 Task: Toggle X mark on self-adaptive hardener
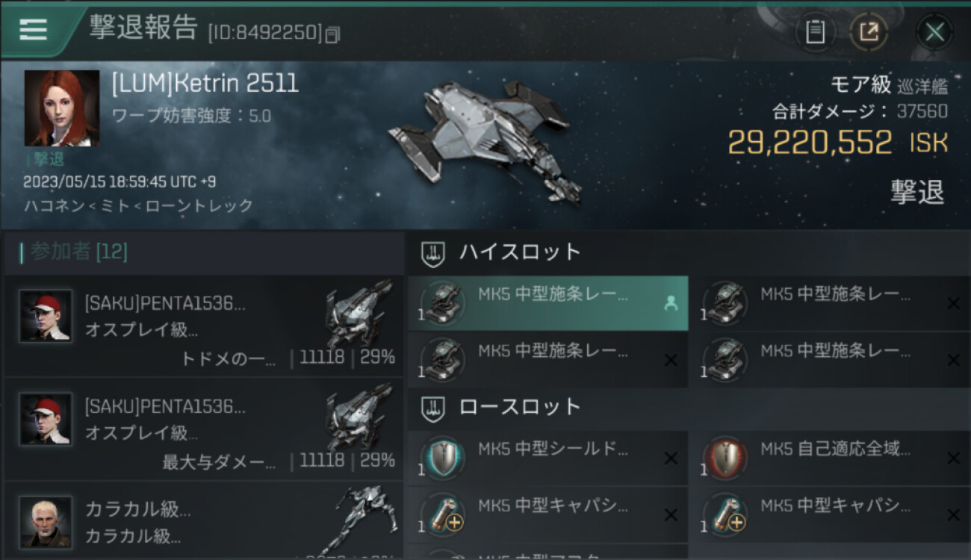tap(953, 458)
